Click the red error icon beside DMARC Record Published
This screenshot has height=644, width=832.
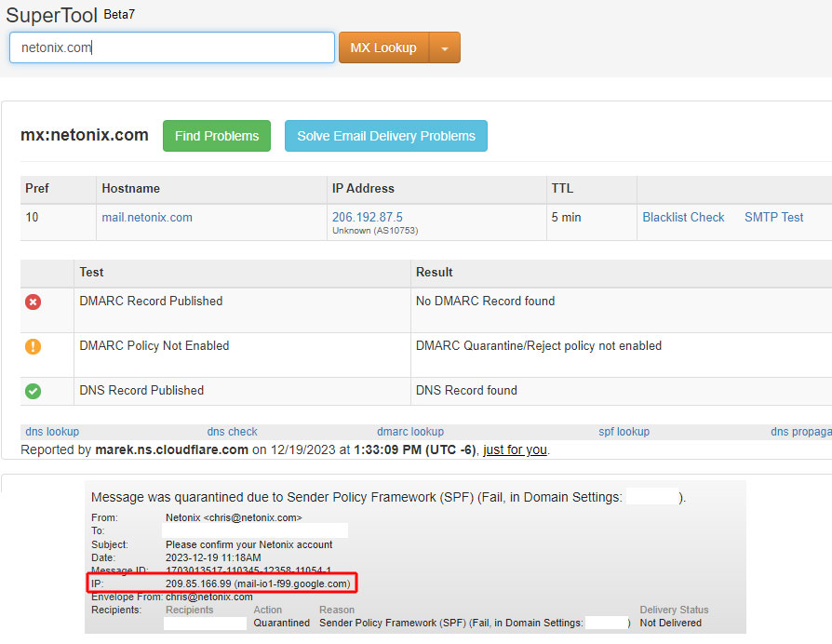click(33, 302)
